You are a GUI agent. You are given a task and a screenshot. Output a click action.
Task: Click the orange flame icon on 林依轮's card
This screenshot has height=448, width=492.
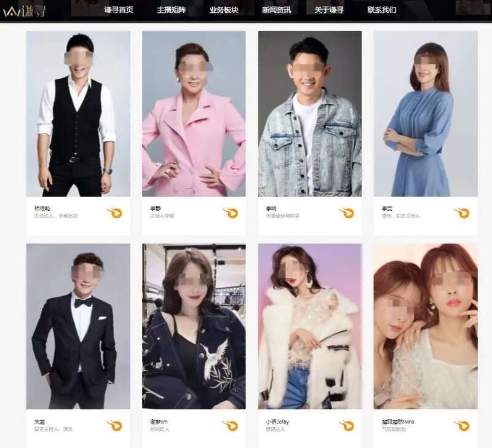coord(114,213)
